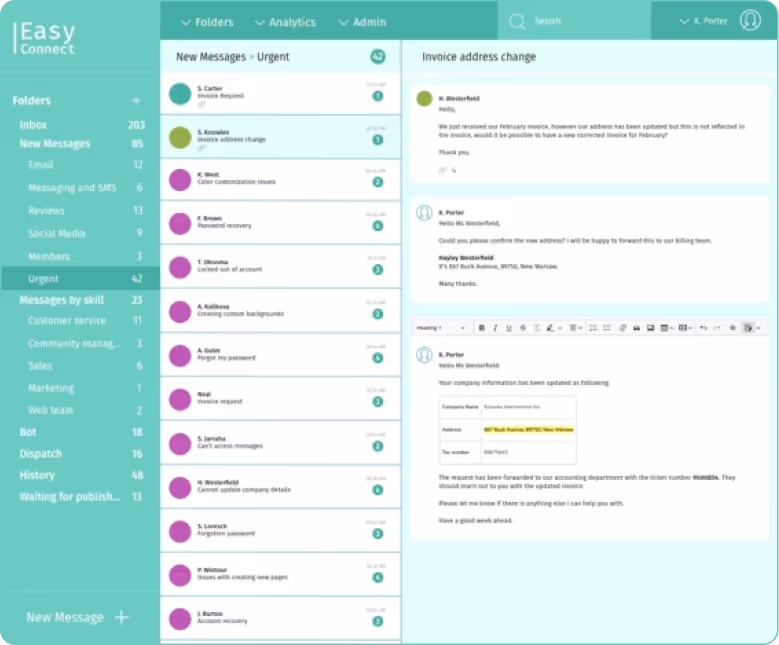
Task: Click the undo arrow in the editor toolbar
Action: point(703,328)
